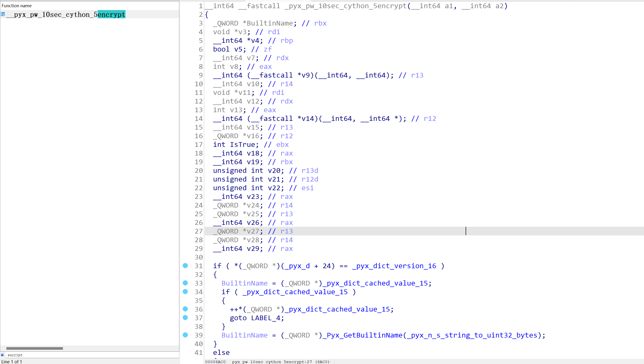Click the Function name column header

click(x=16, y=5)
